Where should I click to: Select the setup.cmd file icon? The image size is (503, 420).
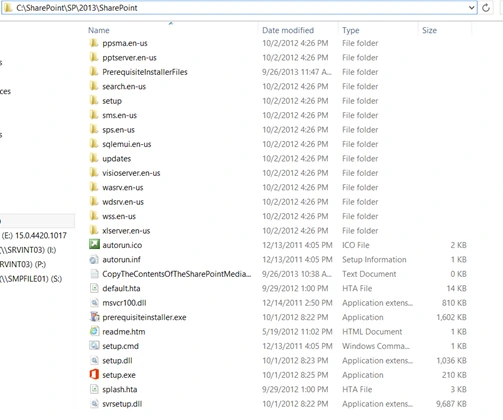[x=94, y=346]
